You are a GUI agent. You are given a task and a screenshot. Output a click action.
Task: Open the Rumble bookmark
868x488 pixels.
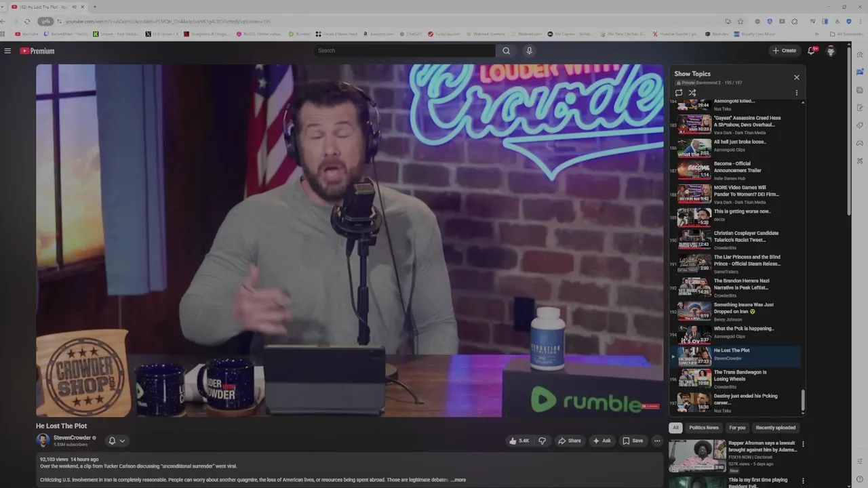pyautogui.click(x=299, y=34)
